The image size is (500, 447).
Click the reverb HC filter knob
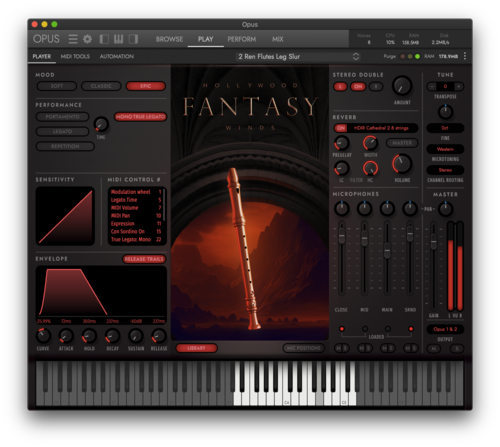point(370,168)
